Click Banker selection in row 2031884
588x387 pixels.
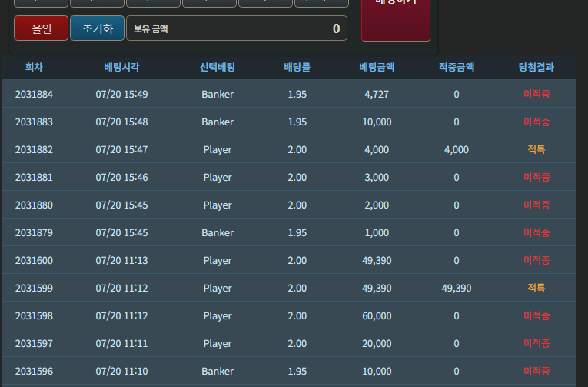tap(217, 94)
